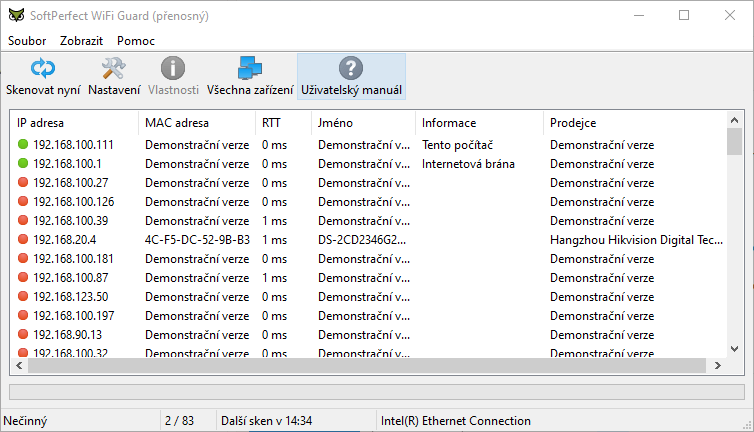The width and height of the screenshot is (754, 432).
Task: Click red status dot for 192.168.100.27
Action: point(23,182)
